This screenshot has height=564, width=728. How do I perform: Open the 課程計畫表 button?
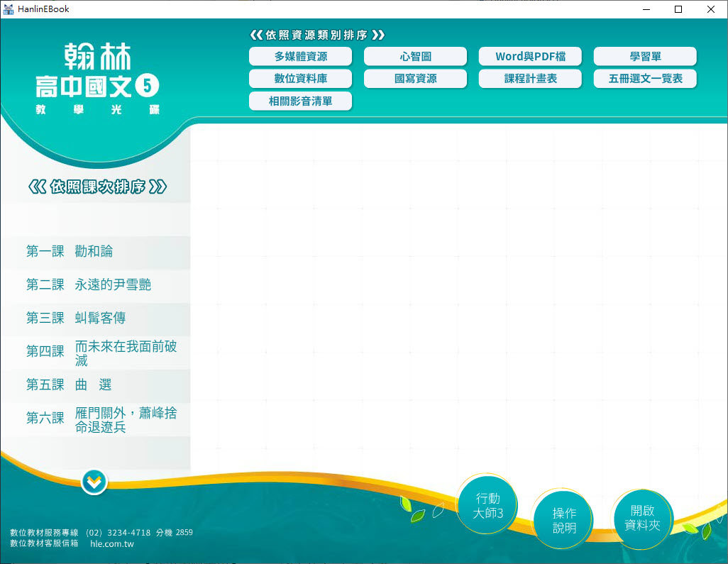point(530,79)
